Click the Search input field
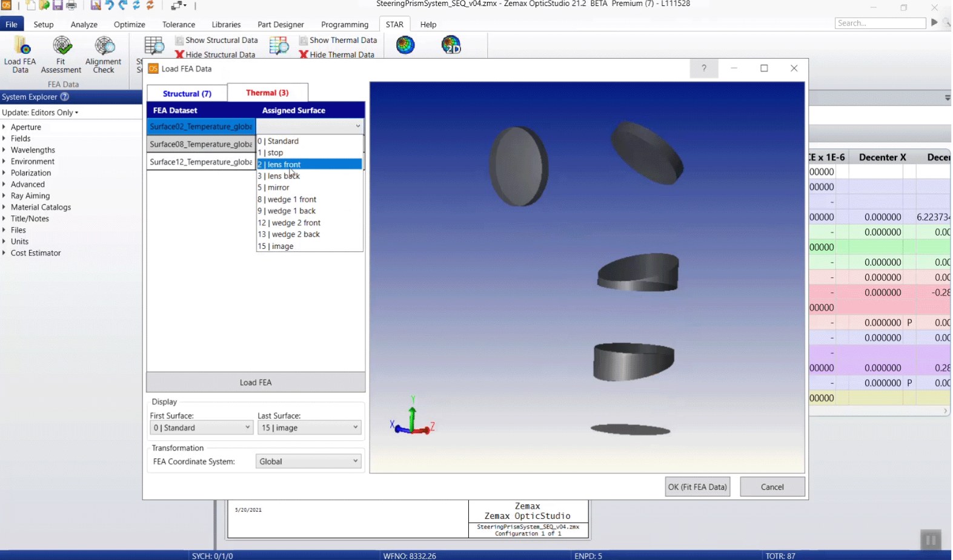 click(x=880, y=23)
